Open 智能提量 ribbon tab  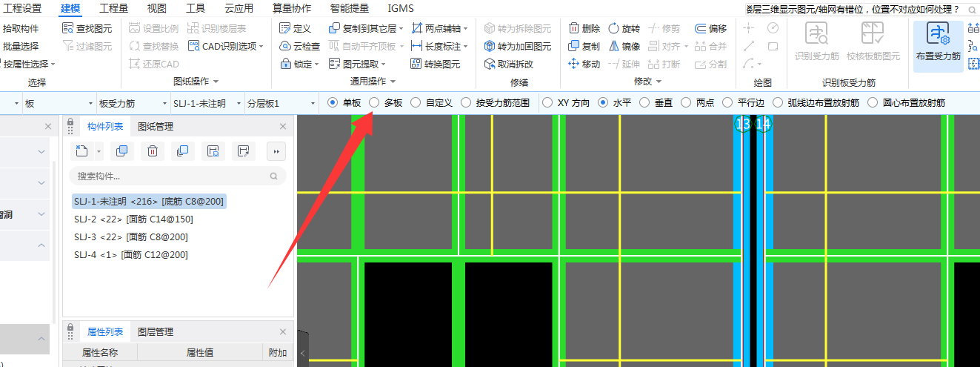[350, 9]
